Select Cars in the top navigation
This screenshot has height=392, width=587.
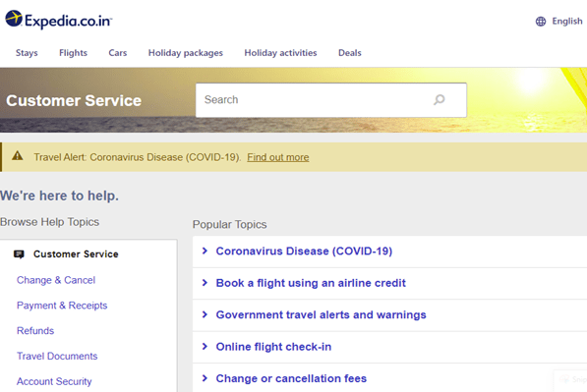[118, 53]
